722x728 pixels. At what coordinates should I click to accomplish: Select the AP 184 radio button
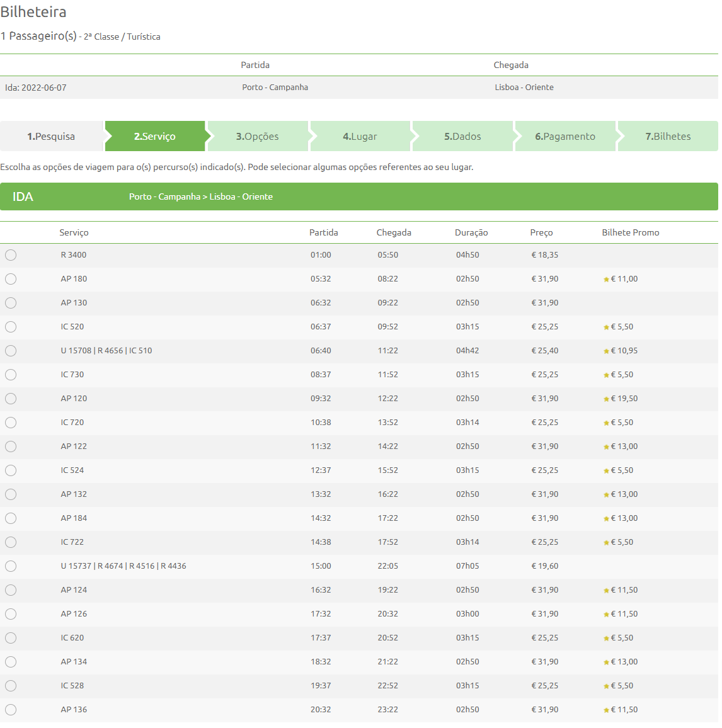tap(11, 518)
